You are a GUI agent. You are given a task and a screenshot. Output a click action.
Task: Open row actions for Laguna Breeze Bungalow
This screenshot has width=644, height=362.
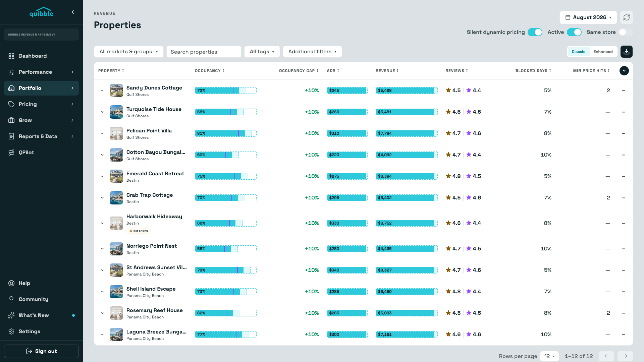tap(624, 335)
